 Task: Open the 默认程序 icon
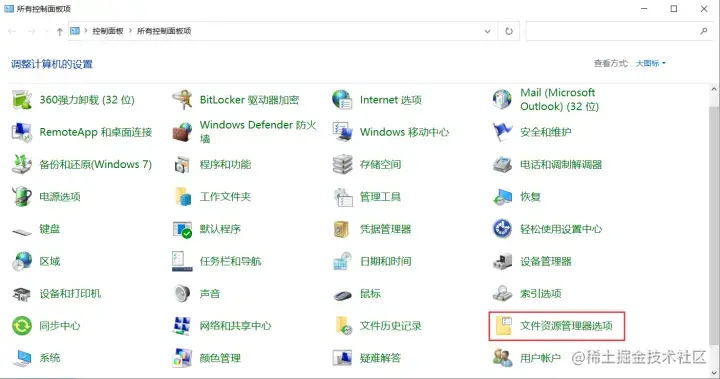[182, 229]
